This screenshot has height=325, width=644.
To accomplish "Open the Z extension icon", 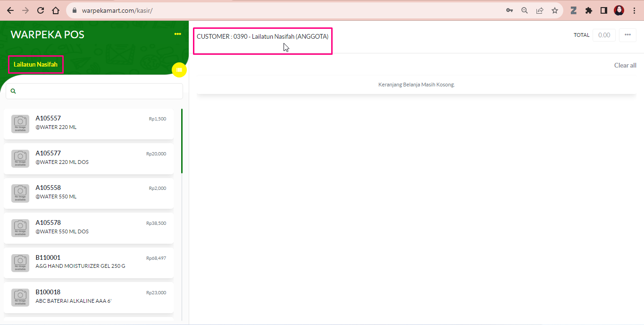I will [x=574, y=10].
